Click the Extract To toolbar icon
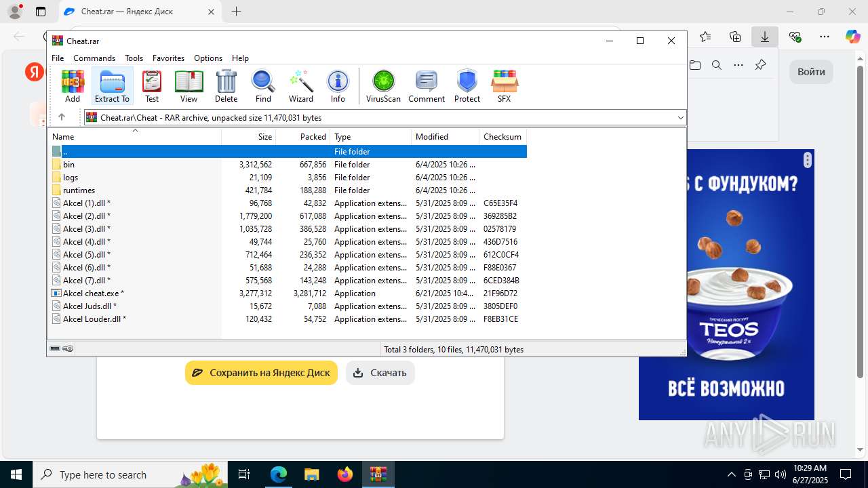868x488 pixels. [x=112, y=86]
